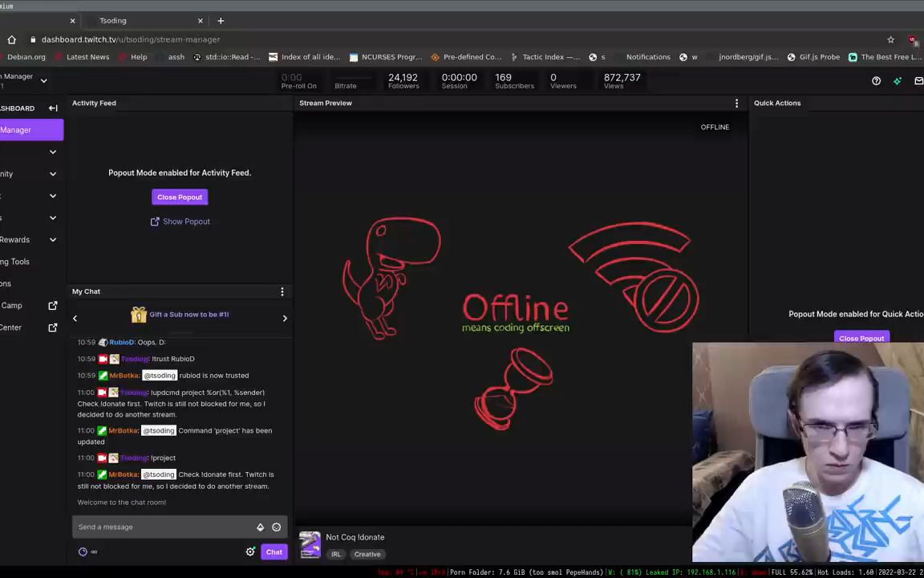The image size is (924, 578).
Task: Collapse the Dashboard sidebar with the arrow icon
Action: [53, 108]
